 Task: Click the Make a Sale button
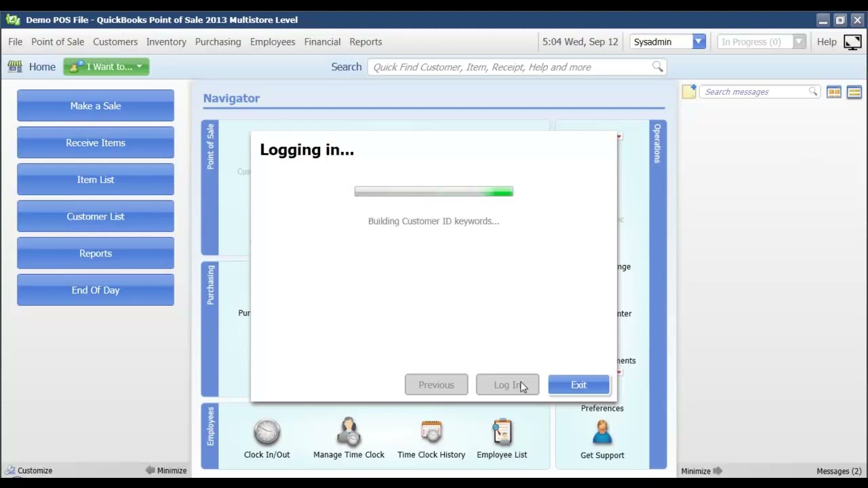96,106
